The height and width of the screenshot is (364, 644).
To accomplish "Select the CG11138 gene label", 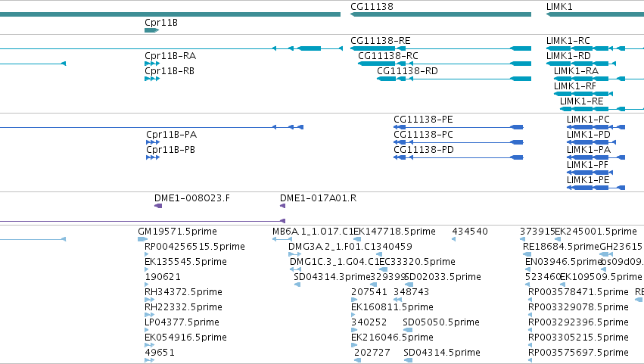I will coord(372,7).
